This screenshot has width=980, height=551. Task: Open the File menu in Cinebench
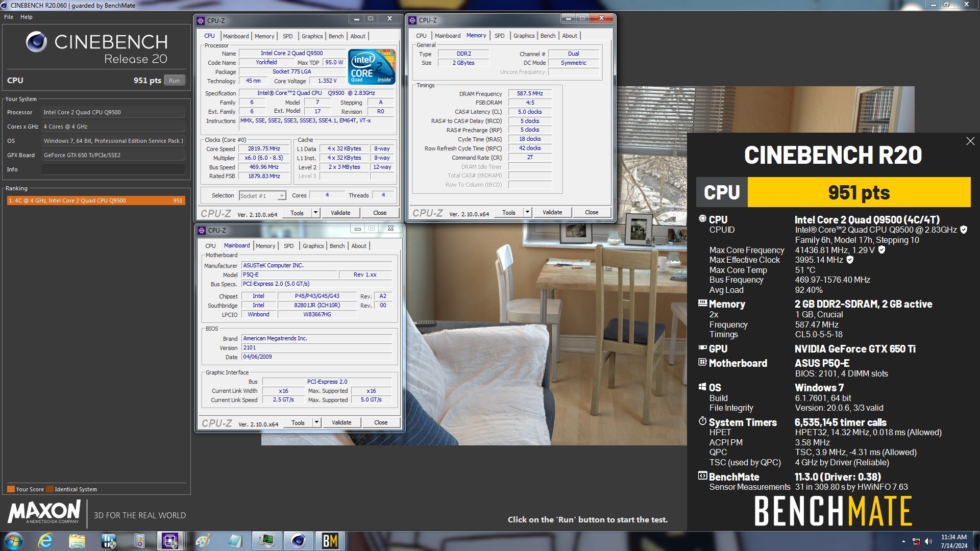point(9,17)
